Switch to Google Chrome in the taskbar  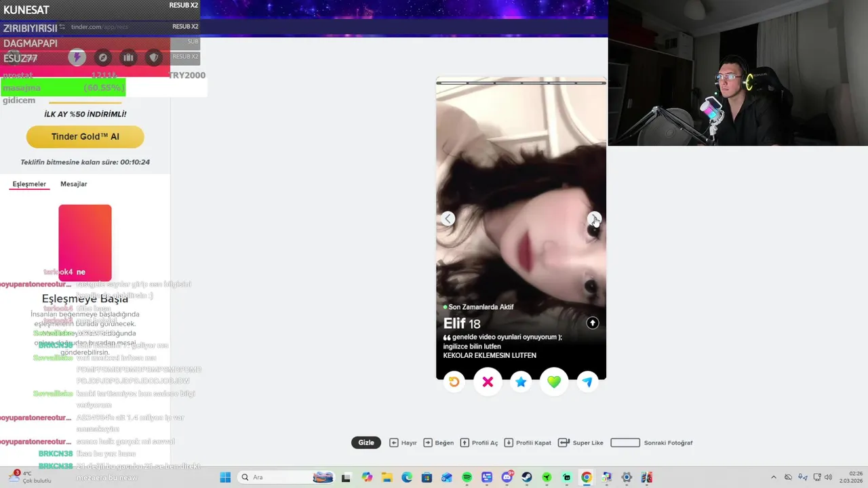587,477
